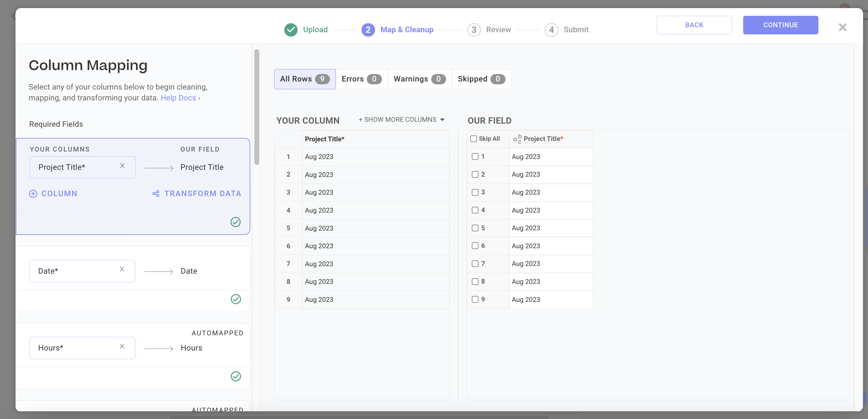Click the left panel vertical scrollbar

click(x=257, y=107)
